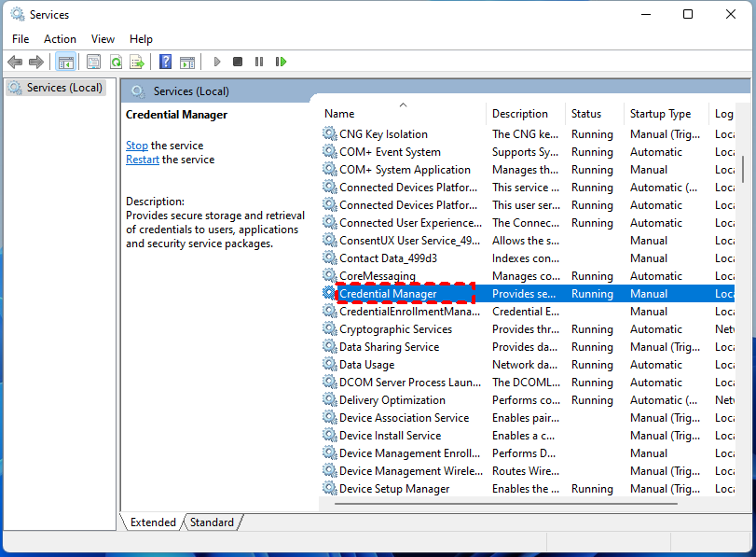This screenshot has width=756, height=557.
Task: Click the vertical scrollbar thumb of services list
Action: (x=743, y=169)
